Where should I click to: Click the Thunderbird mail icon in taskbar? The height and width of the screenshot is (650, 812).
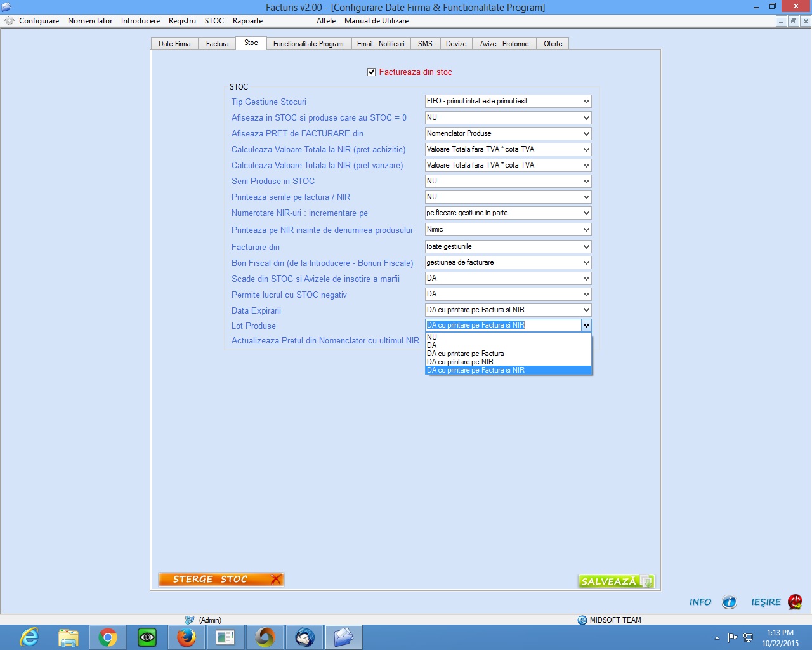pos(304,637)
